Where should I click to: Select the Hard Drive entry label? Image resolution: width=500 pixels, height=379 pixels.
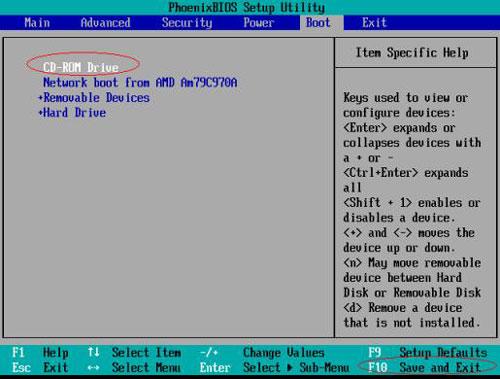coord(75,113)
